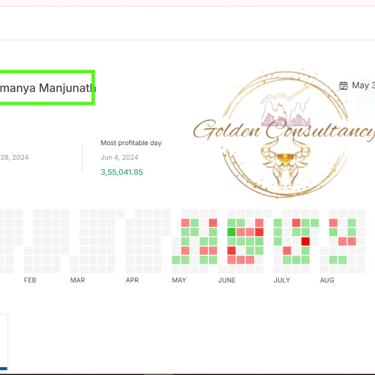Click the date ending 28, 2024
Screen dimensions: 375x375
coord(14,157)
